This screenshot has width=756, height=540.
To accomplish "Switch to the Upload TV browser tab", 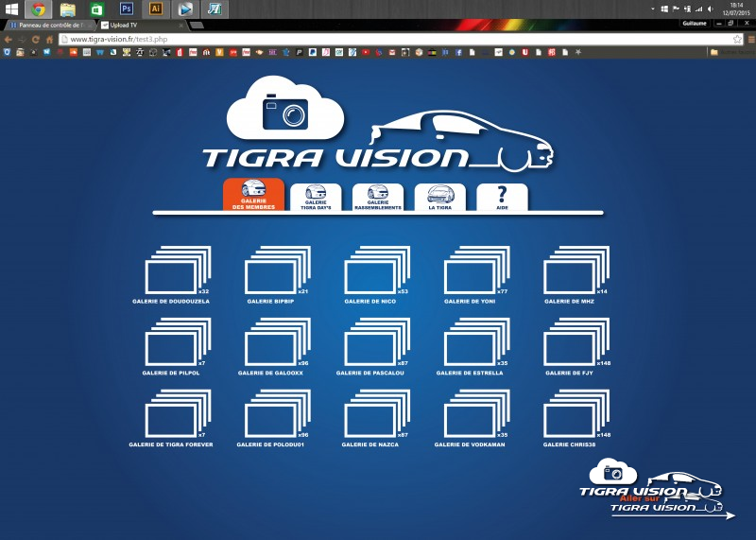I will [x=140, y=25].
